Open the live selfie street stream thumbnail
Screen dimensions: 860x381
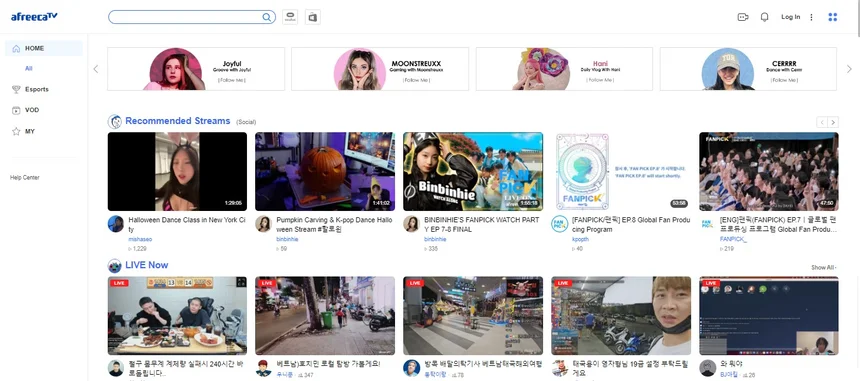click(621, 316)
